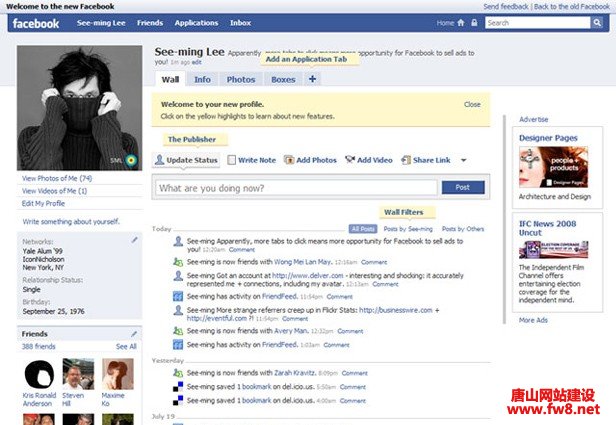Switch to the Wall tab

(170, 79)
